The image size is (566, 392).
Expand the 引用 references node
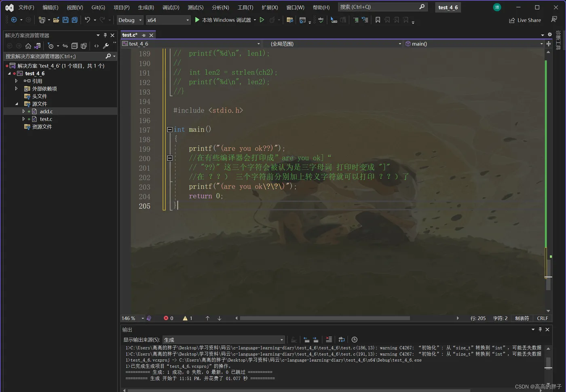pos(16,81)
